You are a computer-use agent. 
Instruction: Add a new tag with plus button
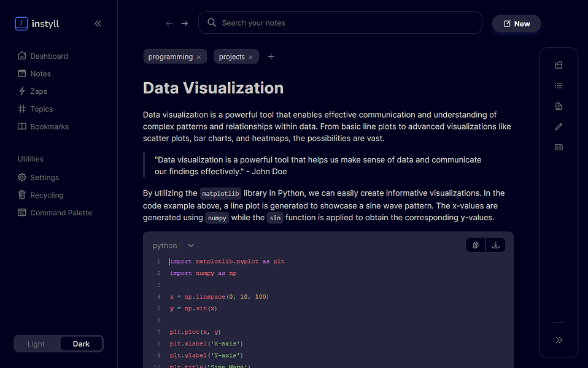point(271,56)
